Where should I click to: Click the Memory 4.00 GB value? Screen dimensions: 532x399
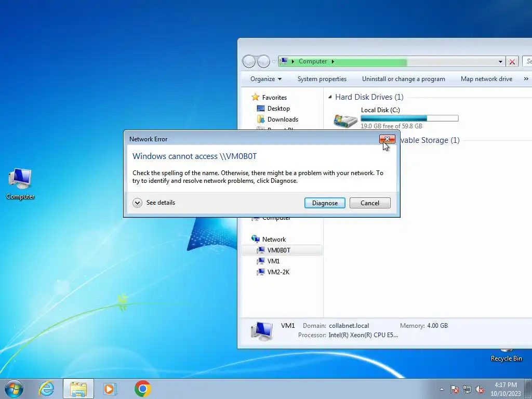[437, 326]
